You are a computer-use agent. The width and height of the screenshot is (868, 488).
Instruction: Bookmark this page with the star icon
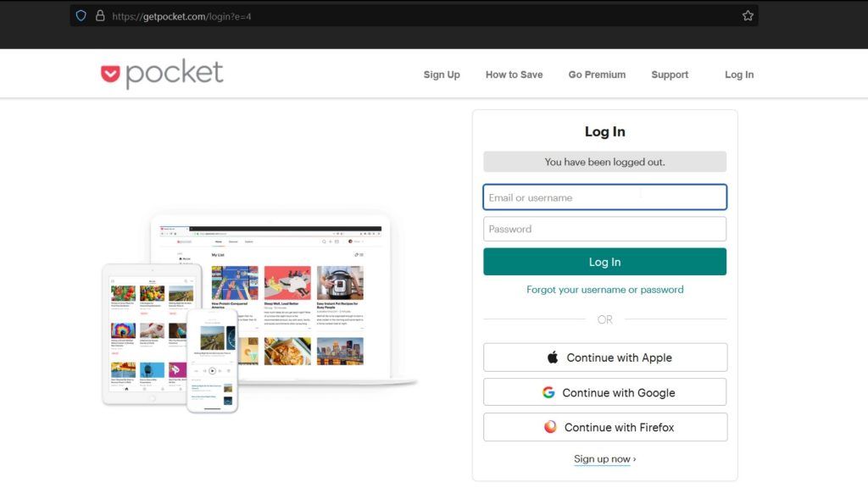pos(748,16)
